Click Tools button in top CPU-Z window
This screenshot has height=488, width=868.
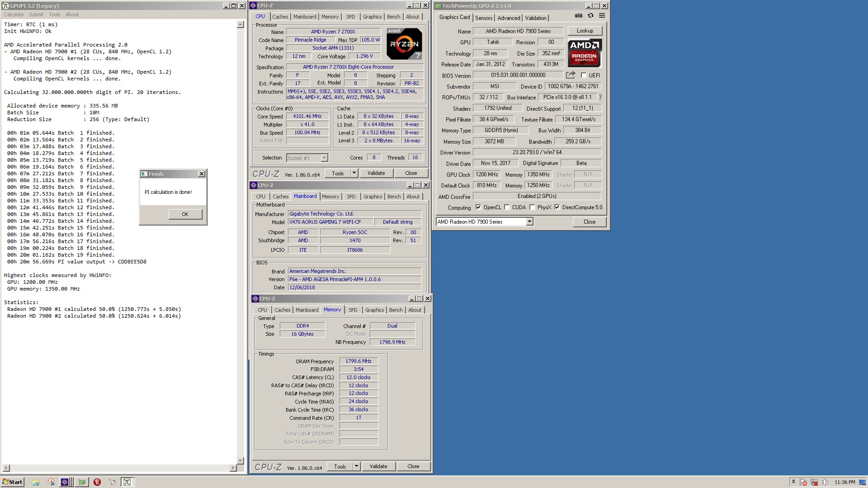click(338, 173)
